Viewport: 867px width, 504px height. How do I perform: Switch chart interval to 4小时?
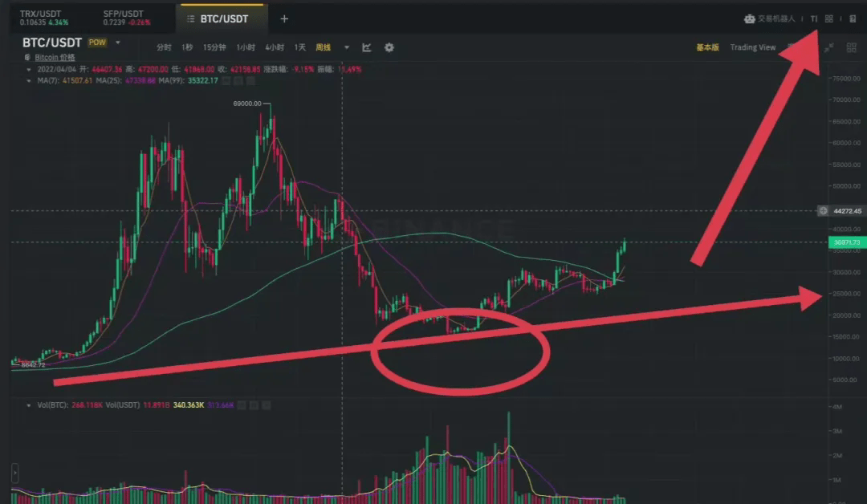(x=275, y=47)
